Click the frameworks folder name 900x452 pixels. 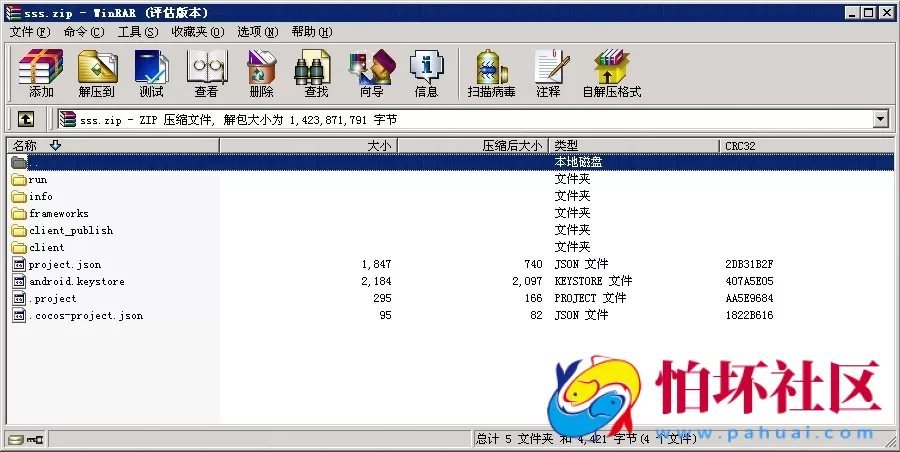click(x=59, y=214)
